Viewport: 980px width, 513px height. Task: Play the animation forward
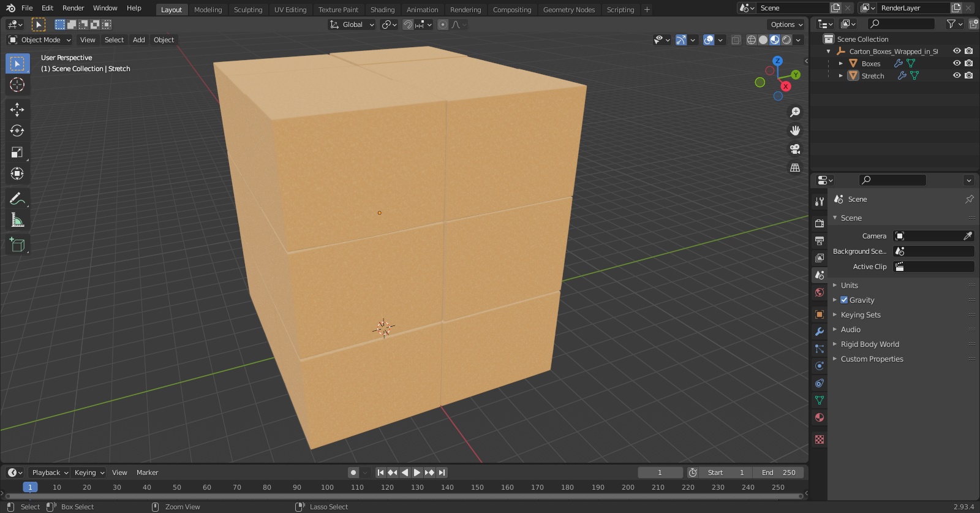coord(417,473)
